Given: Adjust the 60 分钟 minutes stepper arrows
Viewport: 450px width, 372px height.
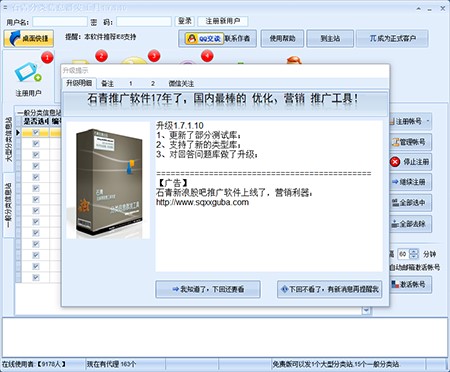Looking at the screenshot, I should [414, 254].
